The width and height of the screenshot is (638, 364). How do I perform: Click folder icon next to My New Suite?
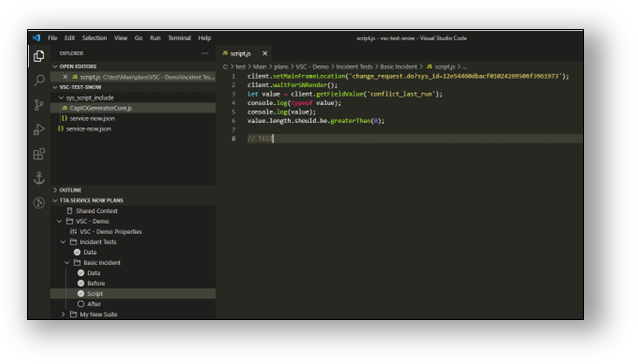(x=73, y=314)
